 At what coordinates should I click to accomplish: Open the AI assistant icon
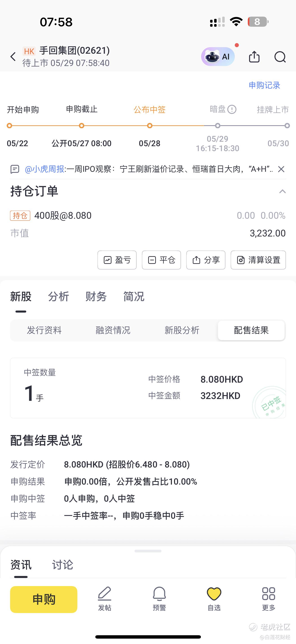click(218, 57)
